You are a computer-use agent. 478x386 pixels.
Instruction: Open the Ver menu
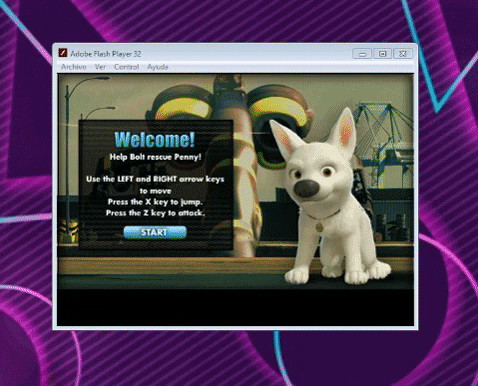[100, 67]
